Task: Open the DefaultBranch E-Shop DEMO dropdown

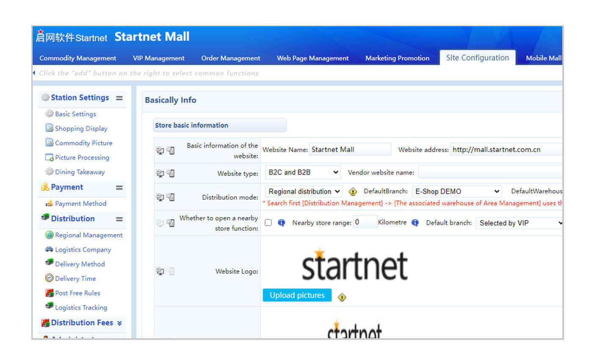Action: pyautogui.click(x=456, y=191)
